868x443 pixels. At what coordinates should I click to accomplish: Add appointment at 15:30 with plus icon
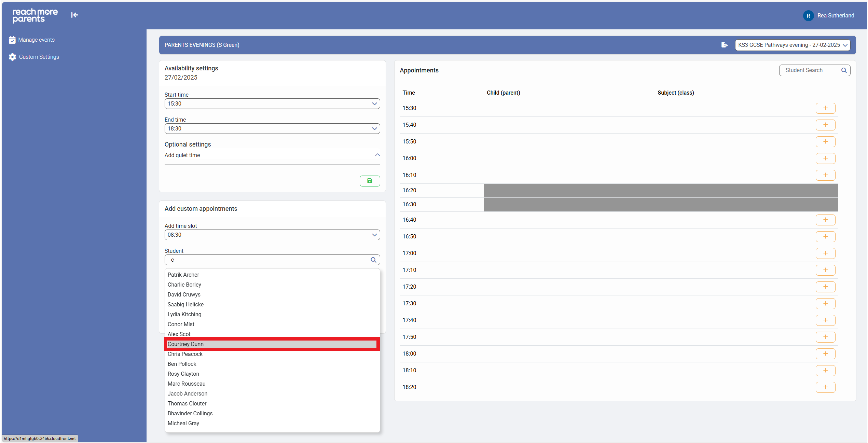click(825, 108)
